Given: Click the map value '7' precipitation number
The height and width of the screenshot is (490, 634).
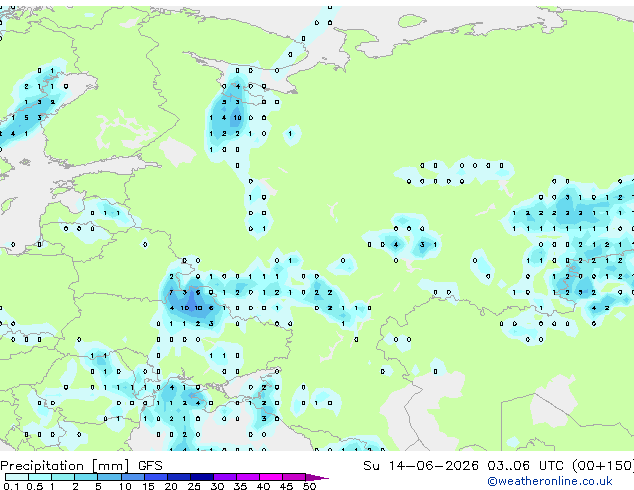Looking at the screenshot, I should click(x=171, y=292).
